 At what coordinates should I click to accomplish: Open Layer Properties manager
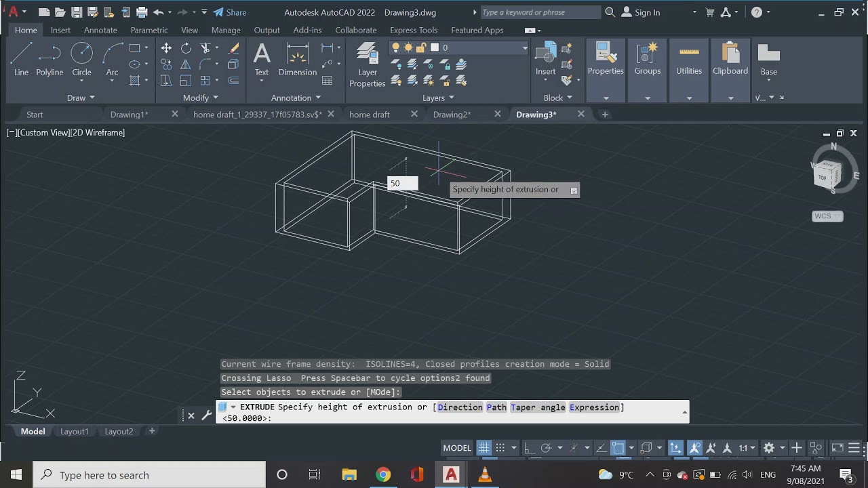coord(367,64)
